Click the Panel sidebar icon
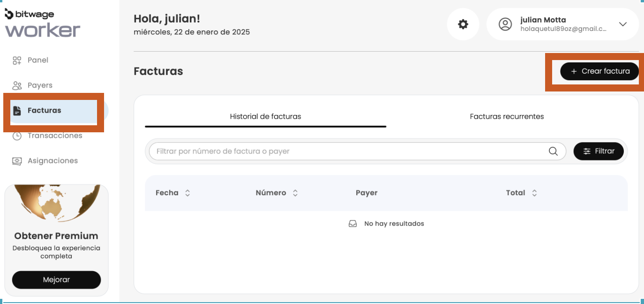 (x=17, y=60)
